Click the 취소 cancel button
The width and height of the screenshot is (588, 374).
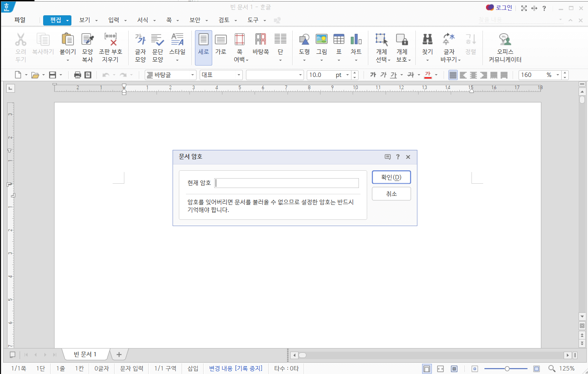[391, 193]
